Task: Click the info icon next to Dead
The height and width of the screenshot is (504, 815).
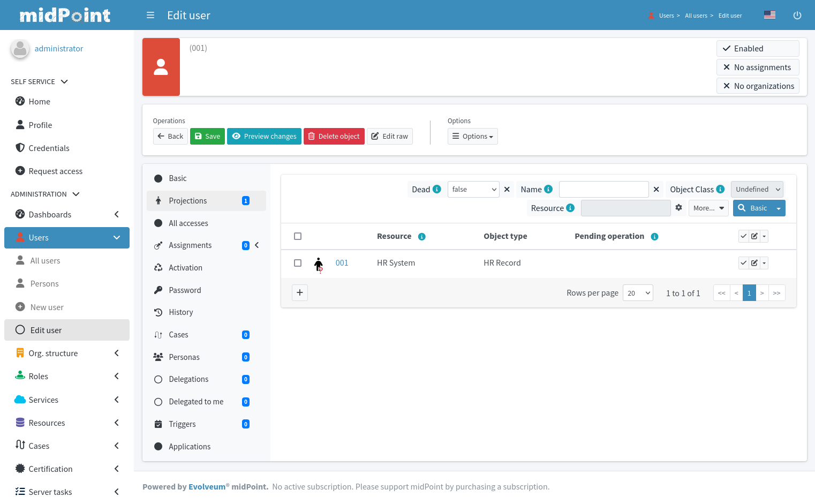Action: tap(437, 190)
